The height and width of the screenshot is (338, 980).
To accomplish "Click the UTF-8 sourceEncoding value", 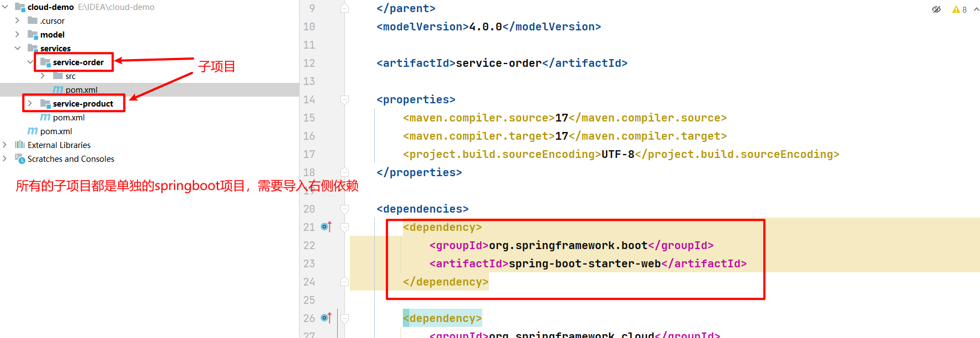I will tap(618, 154).
